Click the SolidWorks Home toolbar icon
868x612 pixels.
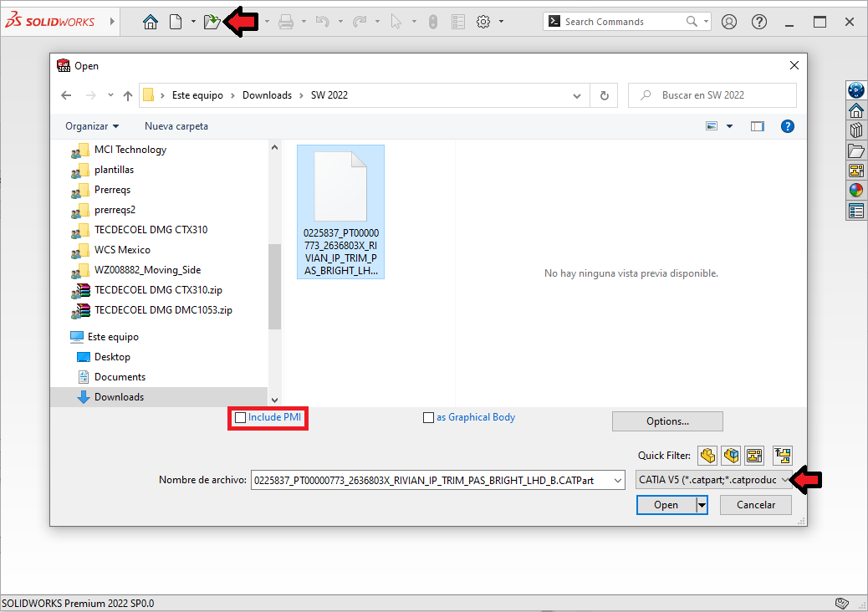click(x=150, y=22)
